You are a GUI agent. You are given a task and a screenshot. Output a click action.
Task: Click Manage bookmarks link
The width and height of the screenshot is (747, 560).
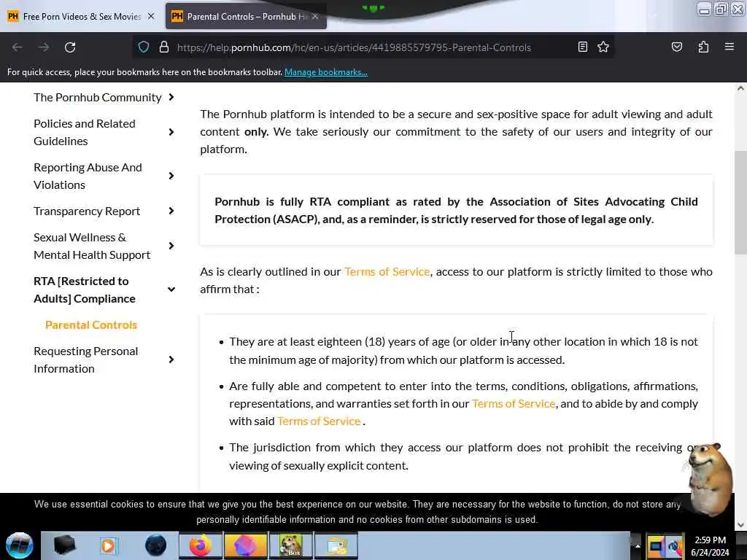click(326, 72)
